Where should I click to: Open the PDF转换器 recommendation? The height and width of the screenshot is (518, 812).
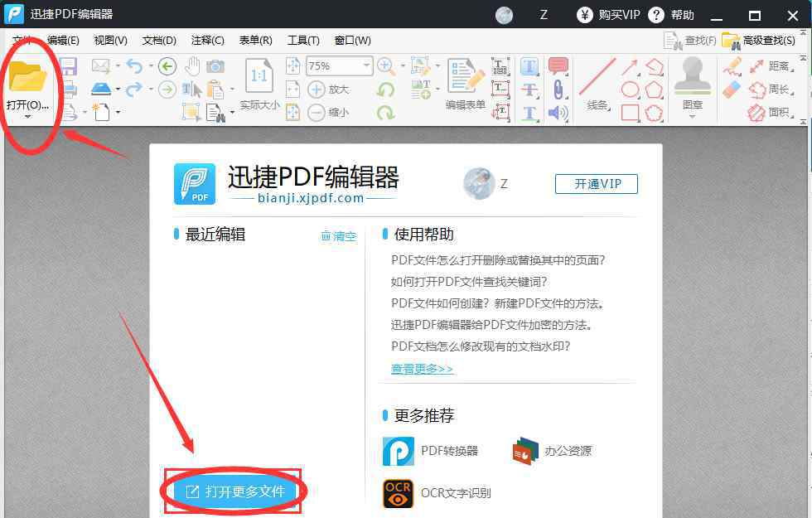[430, 451]
